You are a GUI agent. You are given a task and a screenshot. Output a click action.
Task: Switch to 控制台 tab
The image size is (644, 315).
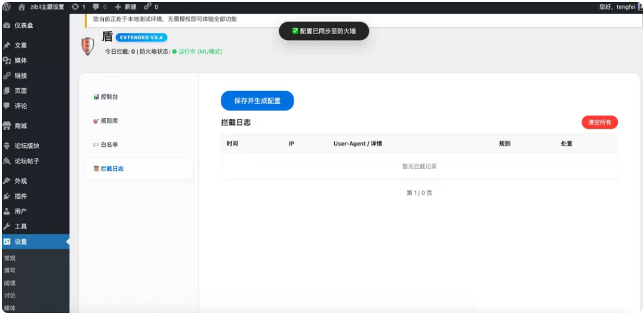click(110, 97)
